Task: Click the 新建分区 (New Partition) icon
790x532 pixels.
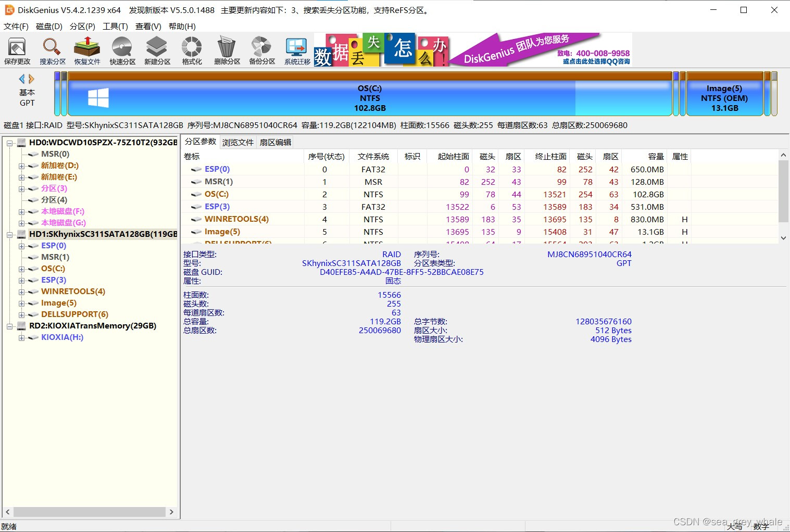Action: coord(157,51)
